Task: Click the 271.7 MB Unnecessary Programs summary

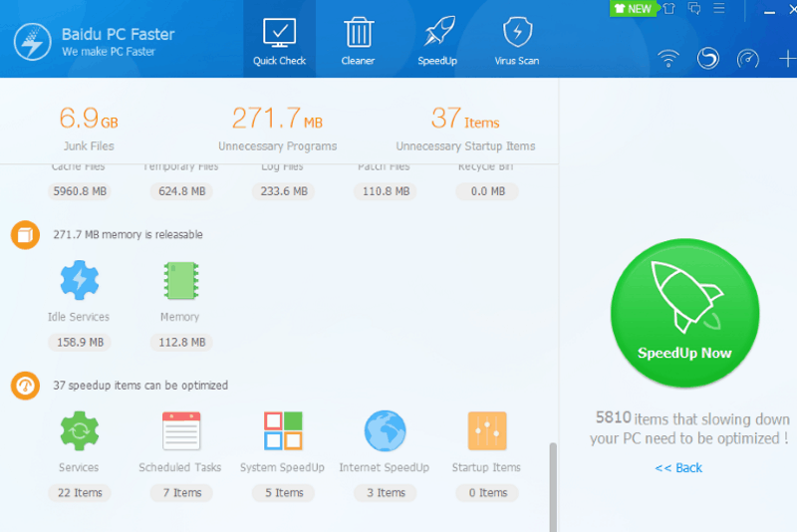Action: [278, 129]
